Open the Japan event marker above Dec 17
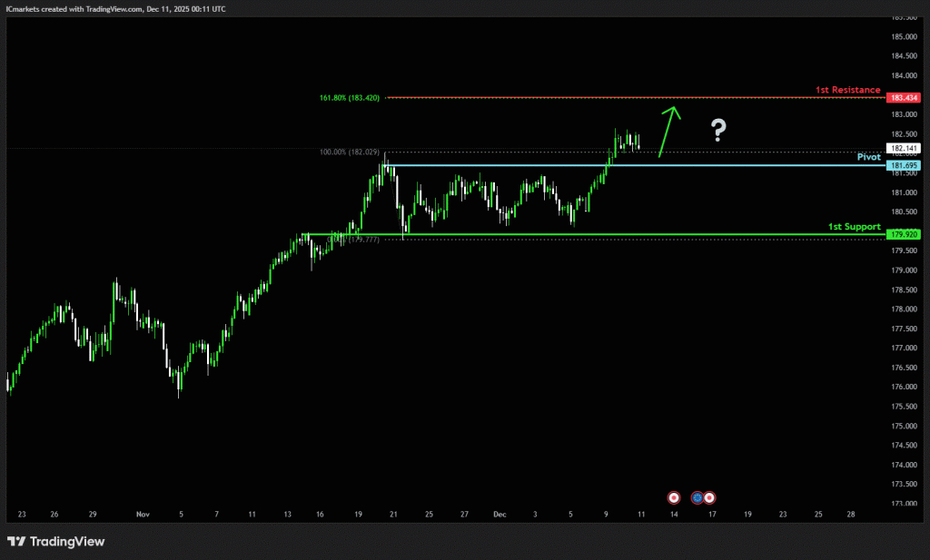Image resolution: width=930 pixels, height=560 pixels. pyautogui.click(x=709, y=497)
